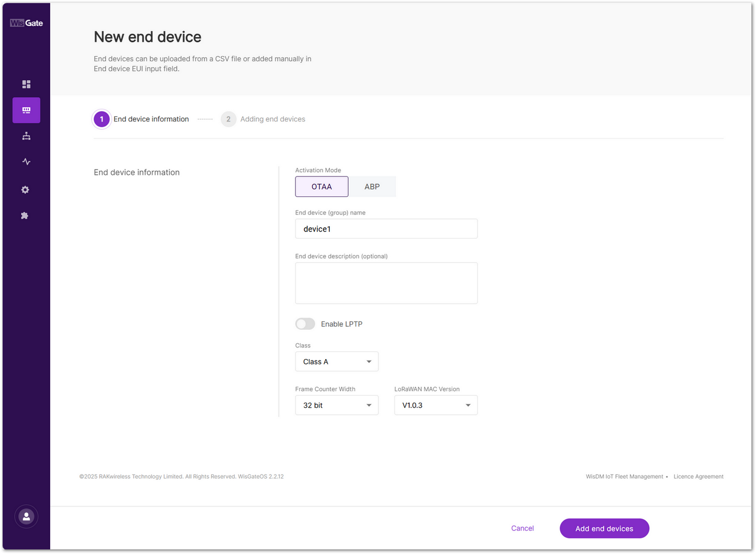Enable the LPTP toggle switch
The image size is (756, 554).
point(305,324)
